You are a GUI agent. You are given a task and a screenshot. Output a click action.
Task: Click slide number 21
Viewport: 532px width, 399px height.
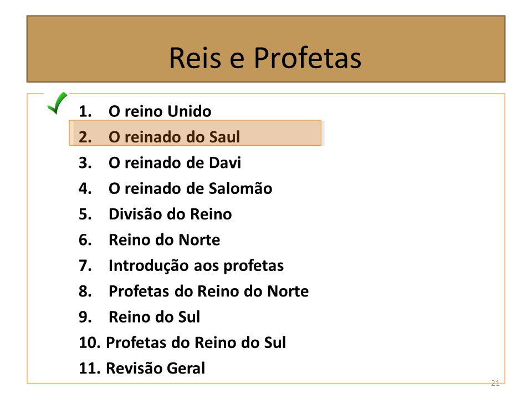click(495, 383)
